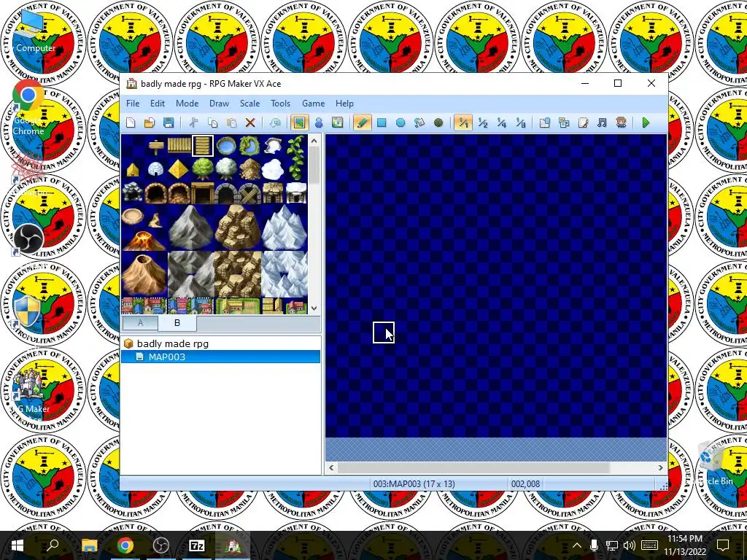Click the red X Delete icon
Viewport: 747px width, 560px height.
pyautogui.click(x=250, y=122)
